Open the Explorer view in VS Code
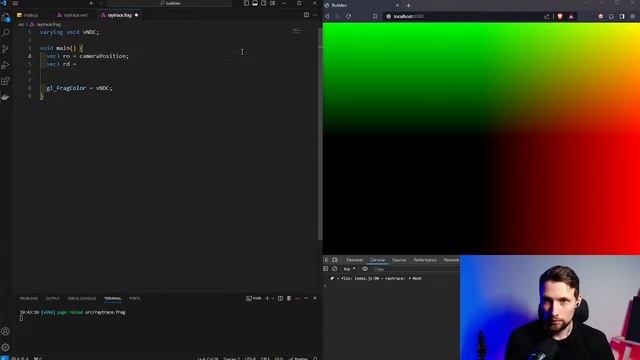This screenshot has width=640, height=360. (x=5, y=18)
